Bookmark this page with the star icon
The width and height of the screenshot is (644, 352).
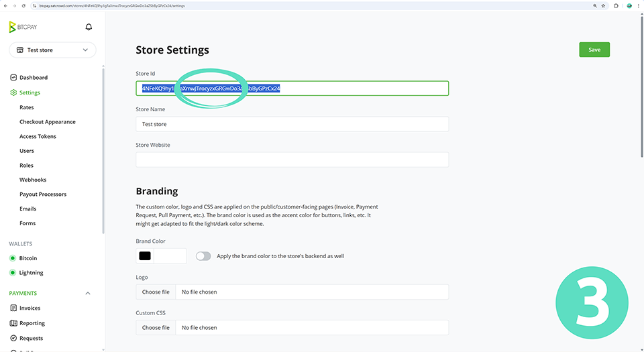point(604,5)
